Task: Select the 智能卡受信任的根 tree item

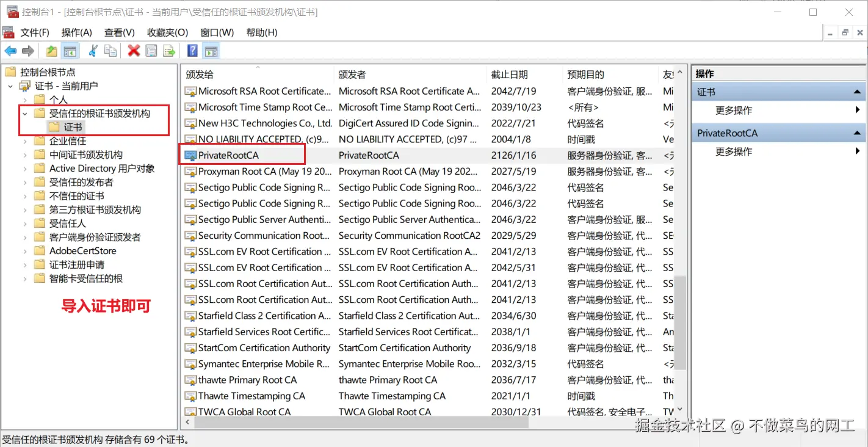Action: tap(86, 278)
